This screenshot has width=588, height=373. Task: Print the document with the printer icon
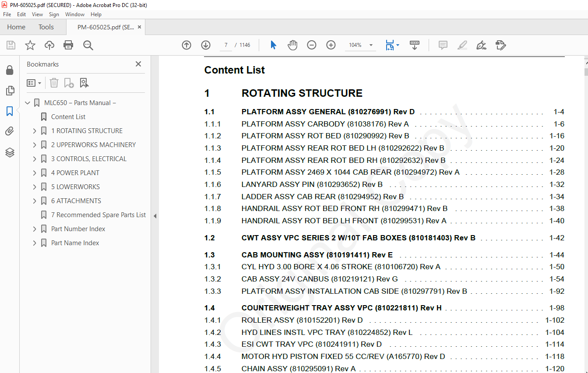click(68, 45)
